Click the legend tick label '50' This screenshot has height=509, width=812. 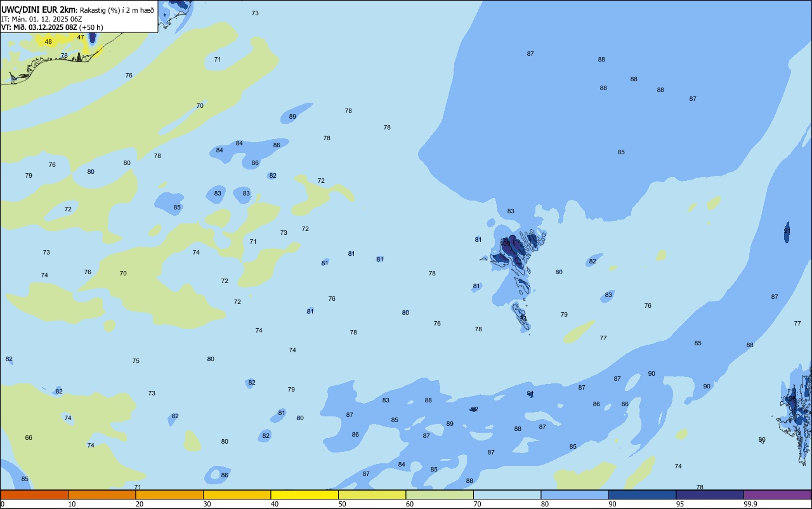coord(342,504)
